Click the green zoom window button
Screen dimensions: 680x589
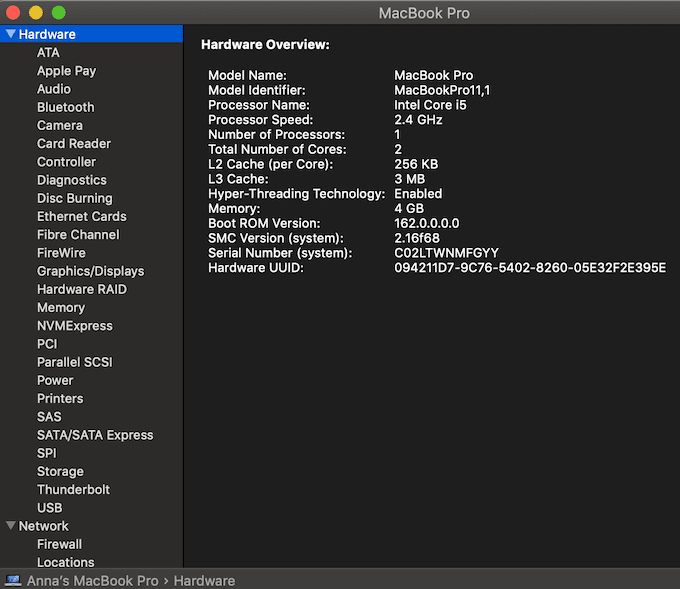(x=58, y=13)
